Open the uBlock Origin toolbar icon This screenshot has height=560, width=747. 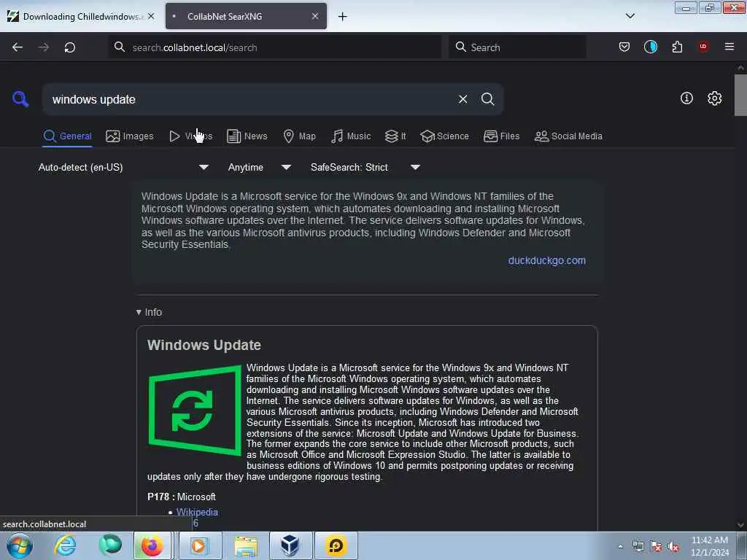(x=703, y=46)
